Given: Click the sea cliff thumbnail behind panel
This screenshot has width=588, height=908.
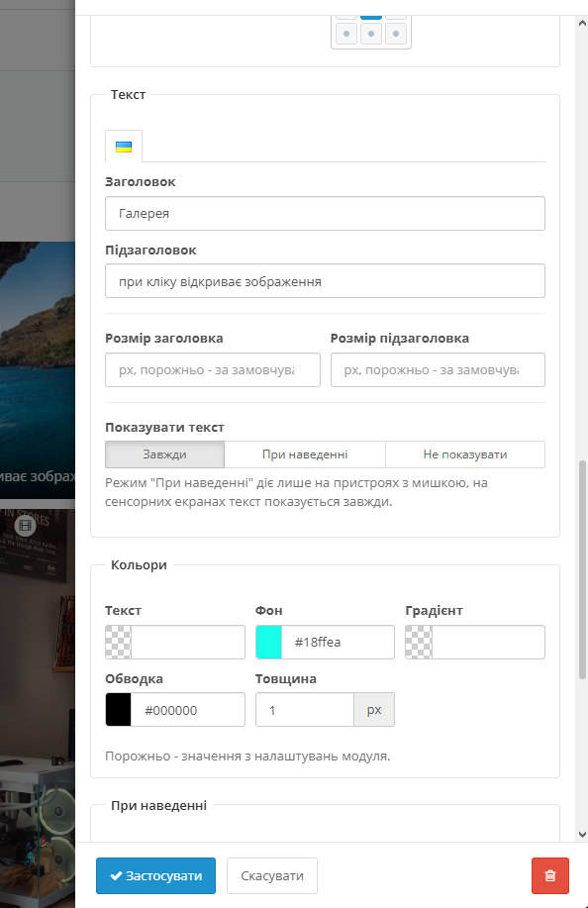Looking at the screenshot, I should coord(38,370).
